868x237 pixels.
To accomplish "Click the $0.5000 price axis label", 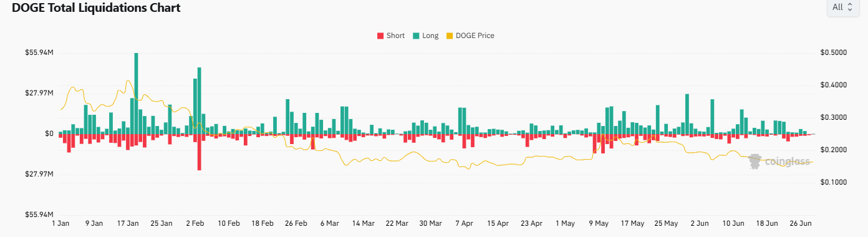I will pyautogui.click(x=834, y=53).
